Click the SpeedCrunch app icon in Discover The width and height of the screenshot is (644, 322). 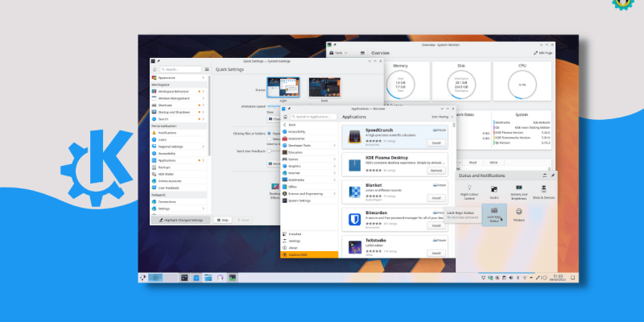(354, 137)
